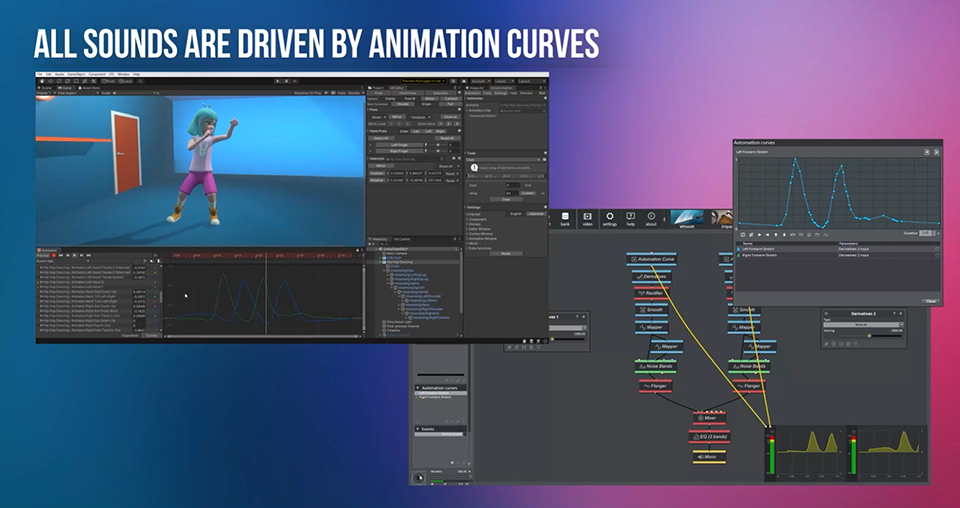The height and width of the screenshot is (508, 960).
Task: Open the bank icon in GameSynth toolbar
Action: (564, 219)
